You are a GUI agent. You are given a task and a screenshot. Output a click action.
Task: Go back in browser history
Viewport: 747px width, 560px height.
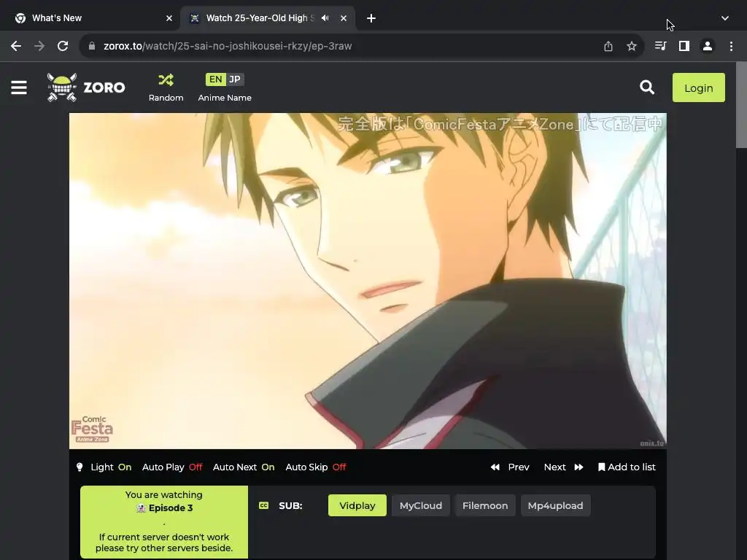pos(16,46)
